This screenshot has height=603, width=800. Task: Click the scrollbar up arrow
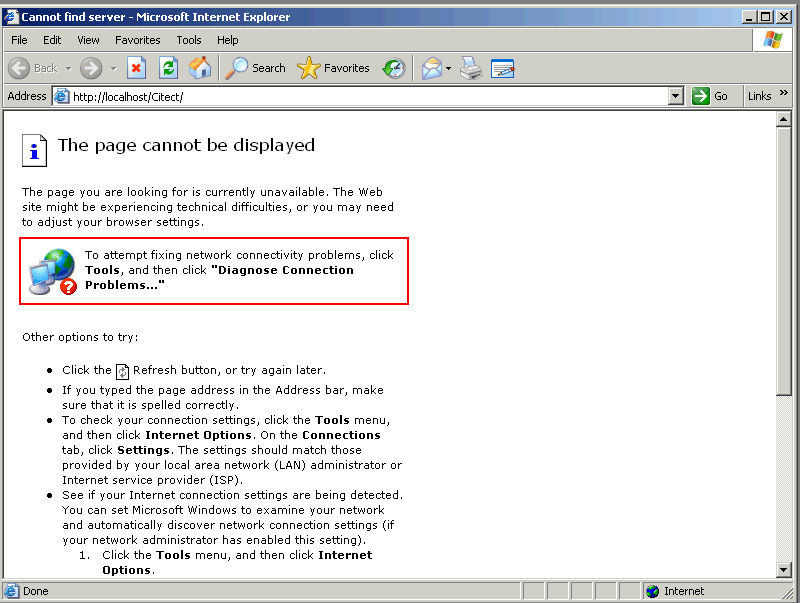783,119
